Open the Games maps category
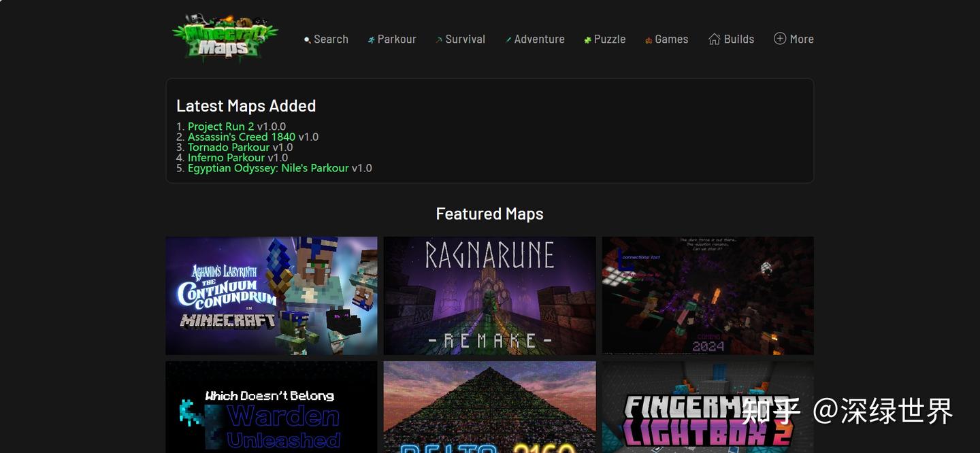Viewport: 980px width, 453px height. coord(672,39)
